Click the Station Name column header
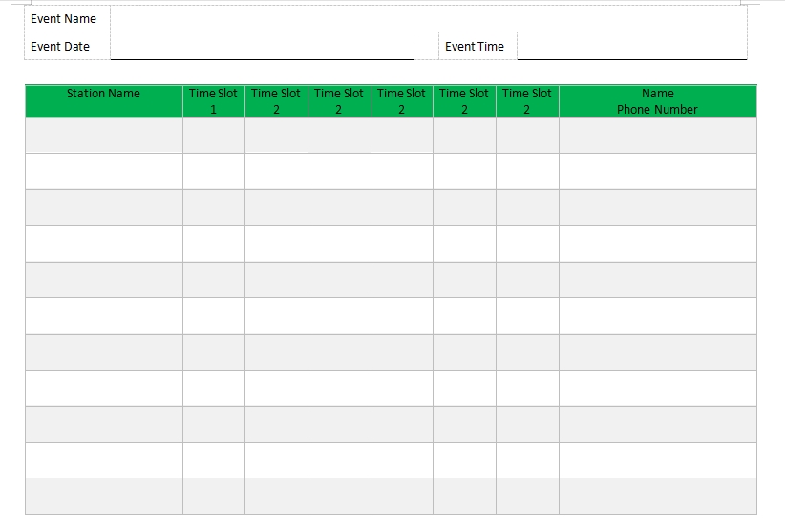 click(103, 94)
